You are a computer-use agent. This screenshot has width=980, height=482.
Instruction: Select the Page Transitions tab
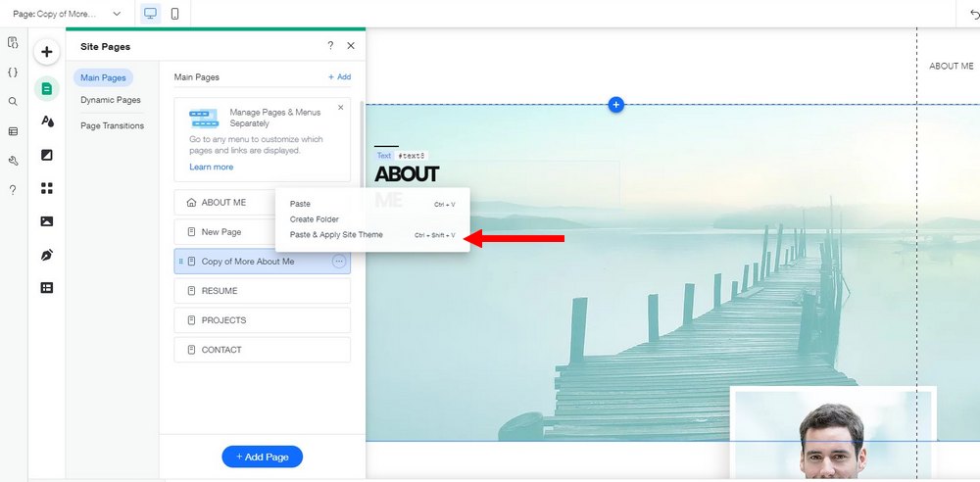pyautogui.click(x=113, y=125)
